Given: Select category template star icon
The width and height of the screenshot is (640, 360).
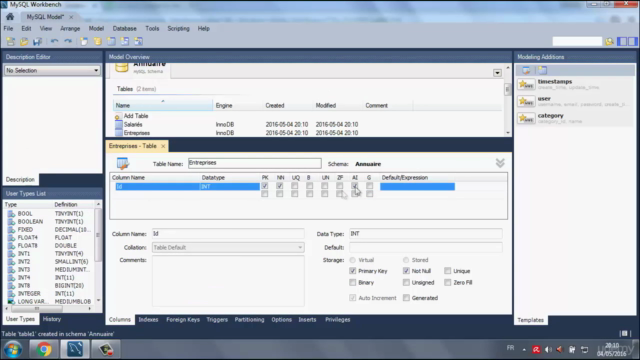Looking at the screenshot, I should pyautogui.click(x=526, y=118).
